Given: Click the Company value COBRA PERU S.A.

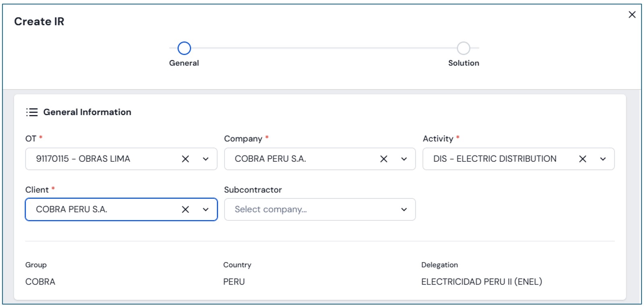Looking at the screenshot, I should (x=270, y=159).
